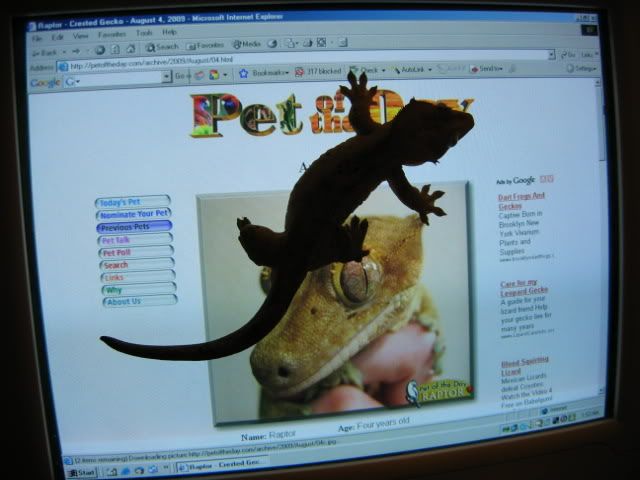Click the Raptor gecko photo

pos(337,302)
